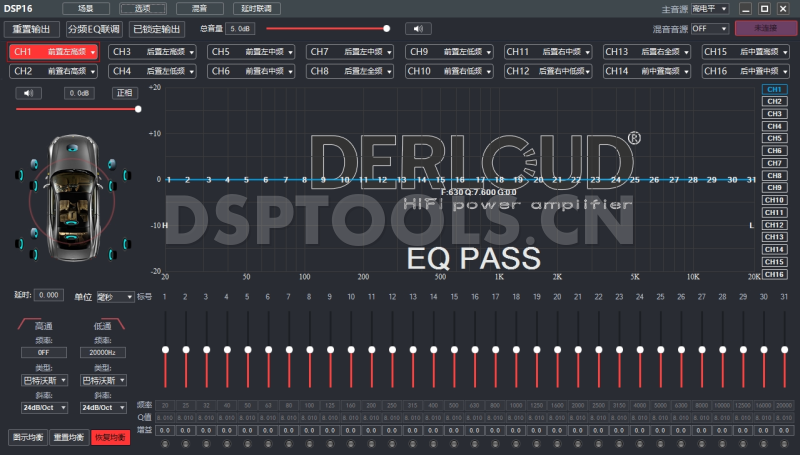The image size is (800, 455).
Task: Open the delay 单位 unit dropdown
Action: point(116,297)
